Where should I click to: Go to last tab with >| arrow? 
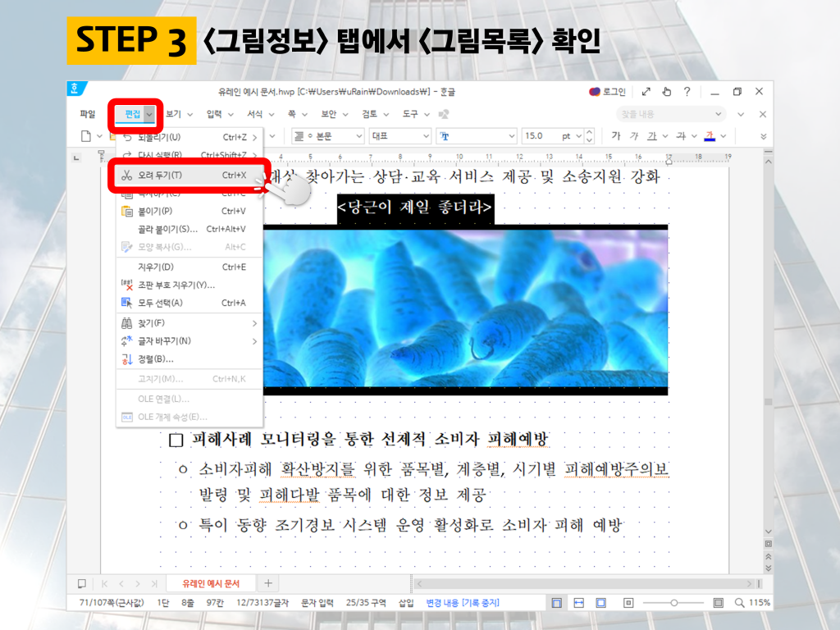click(x=154, y=583)
